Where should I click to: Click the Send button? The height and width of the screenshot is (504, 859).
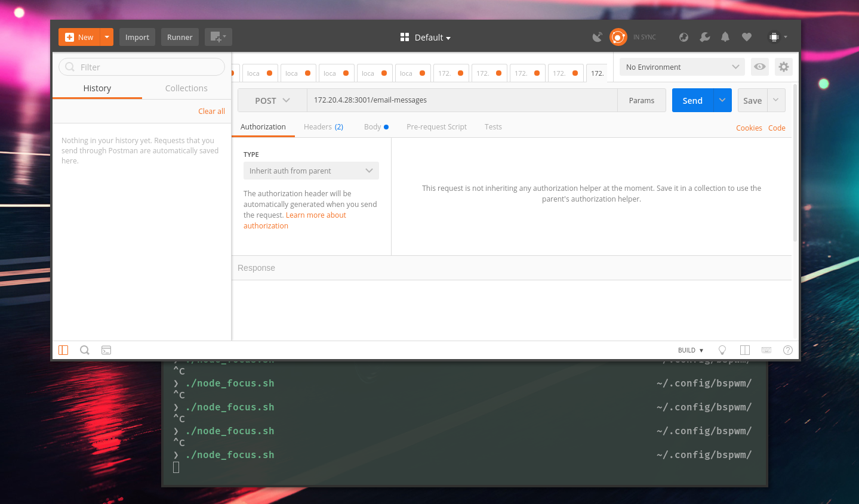(x=692, y=100)
